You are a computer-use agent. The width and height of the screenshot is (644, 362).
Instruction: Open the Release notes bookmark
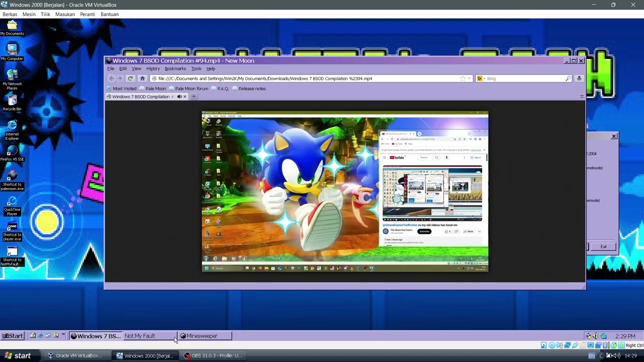[249, 88]
